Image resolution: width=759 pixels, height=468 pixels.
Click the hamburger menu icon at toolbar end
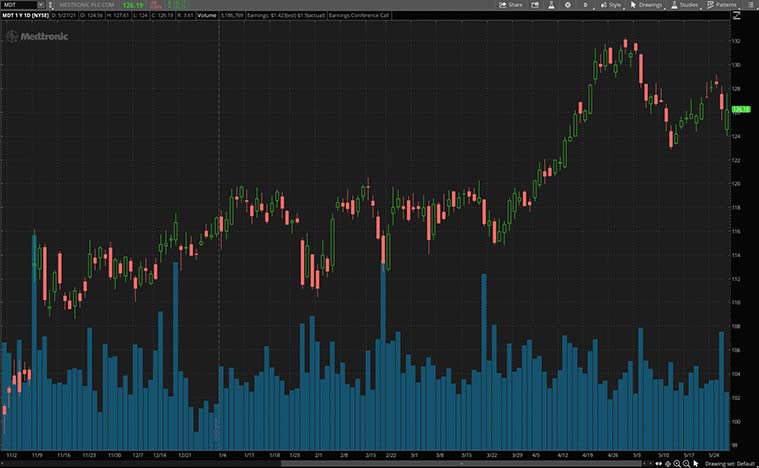click(750, 5)
